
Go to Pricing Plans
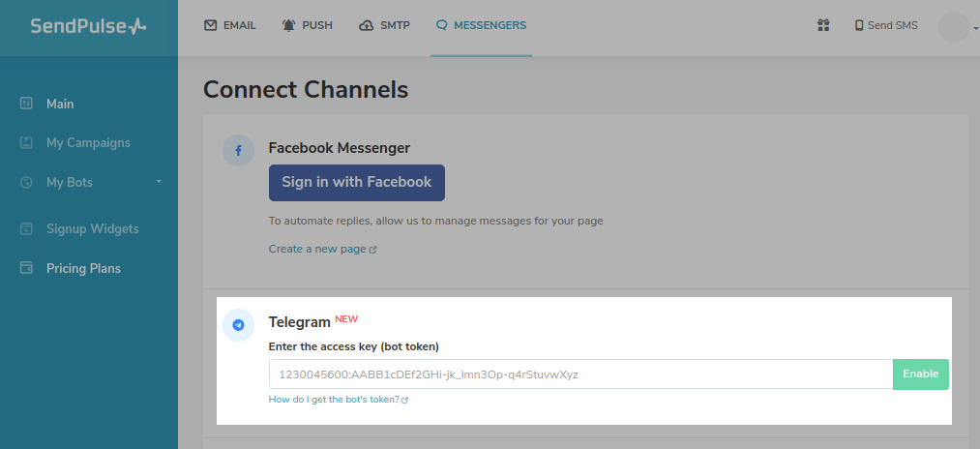[x=84, y=268]
